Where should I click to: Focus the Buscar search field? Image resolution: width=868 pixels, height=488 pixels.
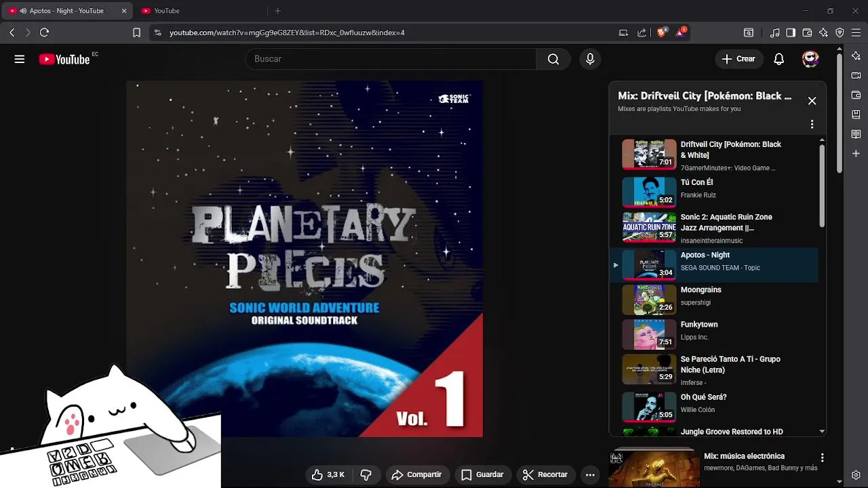[x=391, y=59]
